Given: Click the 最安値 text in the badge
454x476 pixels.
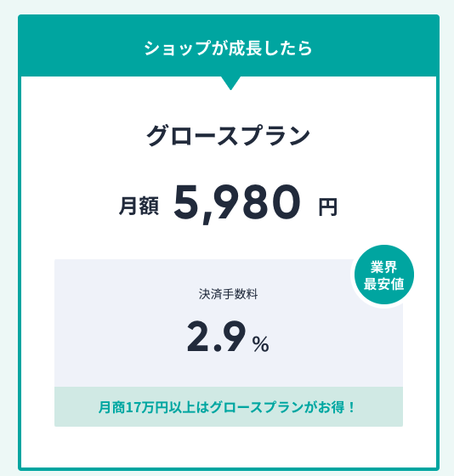Looking at the screenshot, I should (x=383, y=284).
